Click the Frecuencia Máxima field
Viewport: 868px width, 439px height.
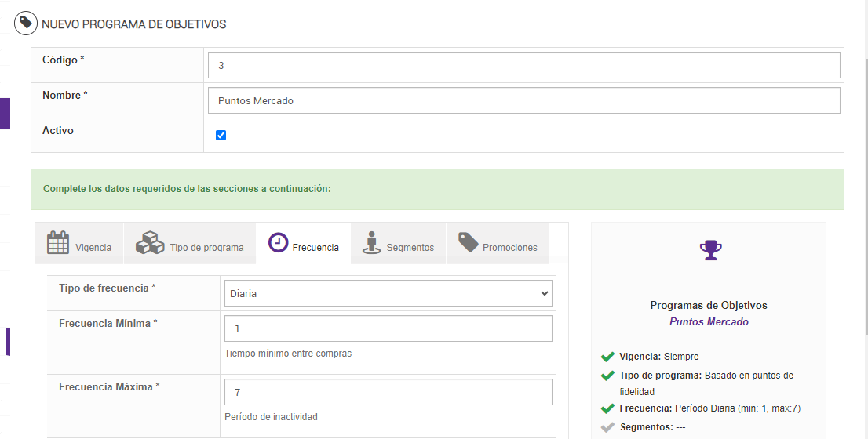pos(388,392)
